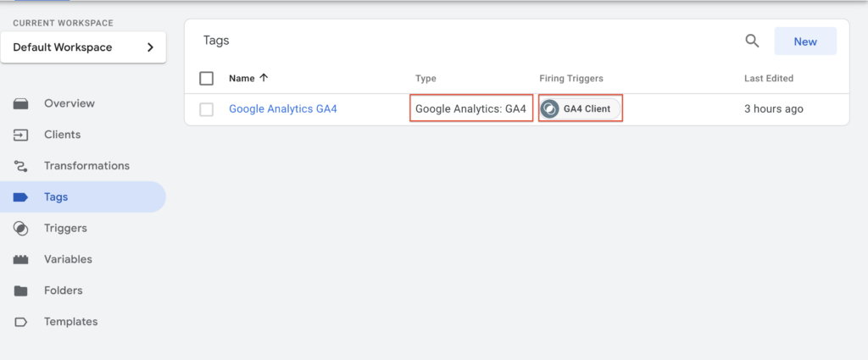Click the GA4 Client trigger icon
The image size is (868, 360).
551,109
